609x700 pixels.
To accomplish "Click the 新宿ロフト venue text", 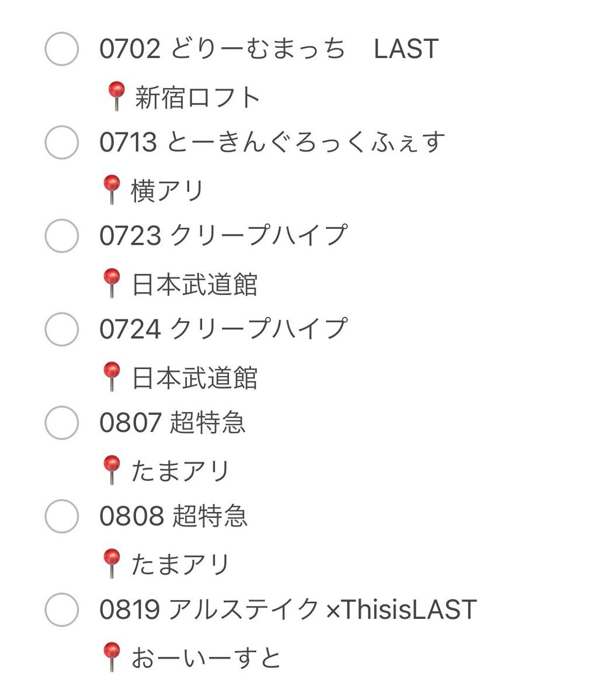I will pyautogui.click(x=197, y=97).
